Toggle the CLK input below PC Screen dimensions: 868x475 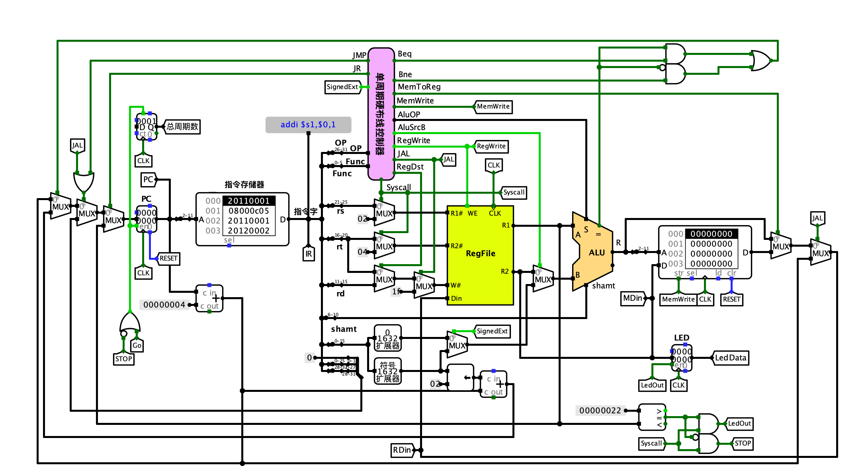point(143,273)
